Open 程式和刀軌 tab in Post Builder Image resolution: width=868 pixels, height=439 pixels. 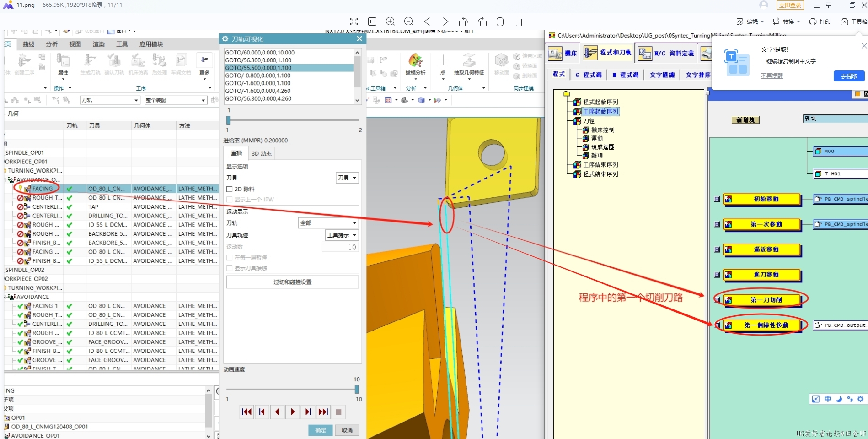pyautogui.click(x=609, y=53)
